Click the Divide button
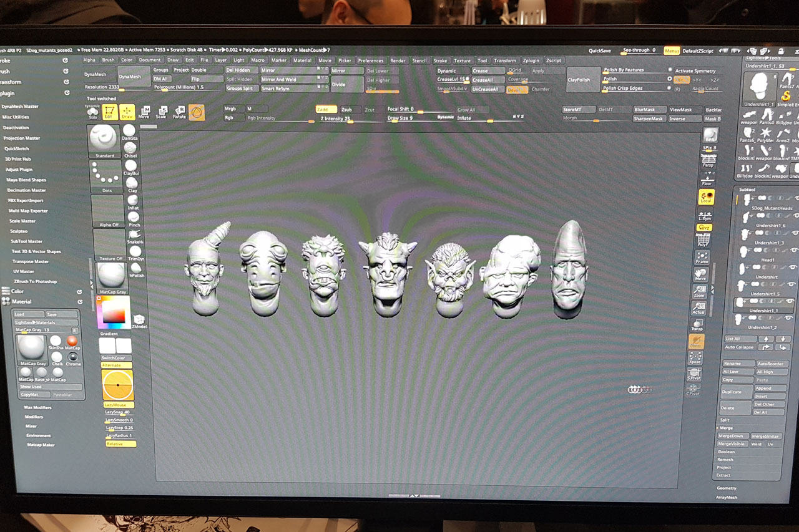799x532 pixels. [346, 84]
